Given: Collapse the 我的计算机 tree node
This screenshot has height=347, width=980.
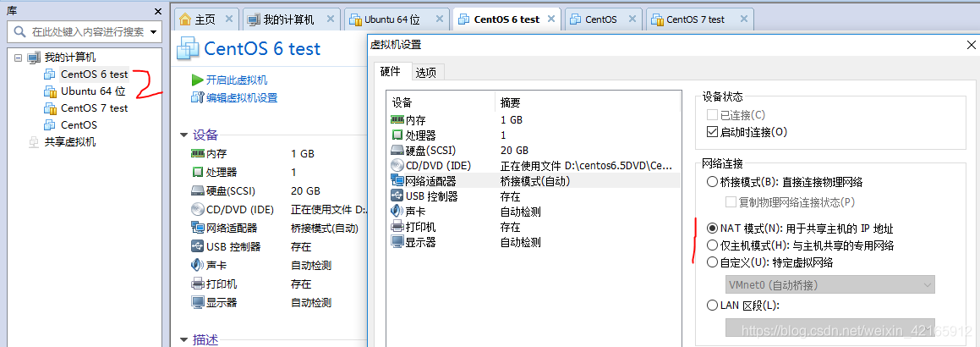Looking at the screenshot, I should point(18,58).
